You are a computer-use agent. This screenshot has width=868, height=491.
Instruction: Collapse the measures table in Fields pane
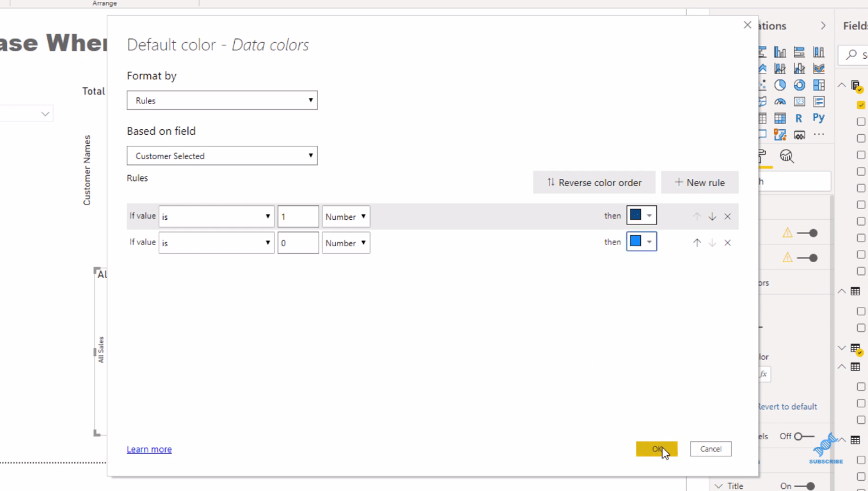[842, 85]
